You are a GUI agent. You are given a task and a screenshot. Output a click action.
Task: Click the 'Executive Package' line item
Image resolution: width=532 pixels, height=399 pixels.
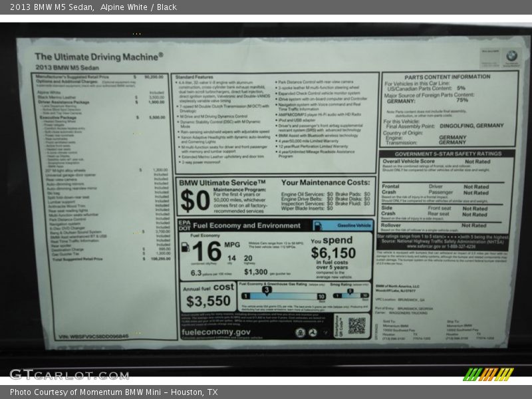[x=58, y=118]
